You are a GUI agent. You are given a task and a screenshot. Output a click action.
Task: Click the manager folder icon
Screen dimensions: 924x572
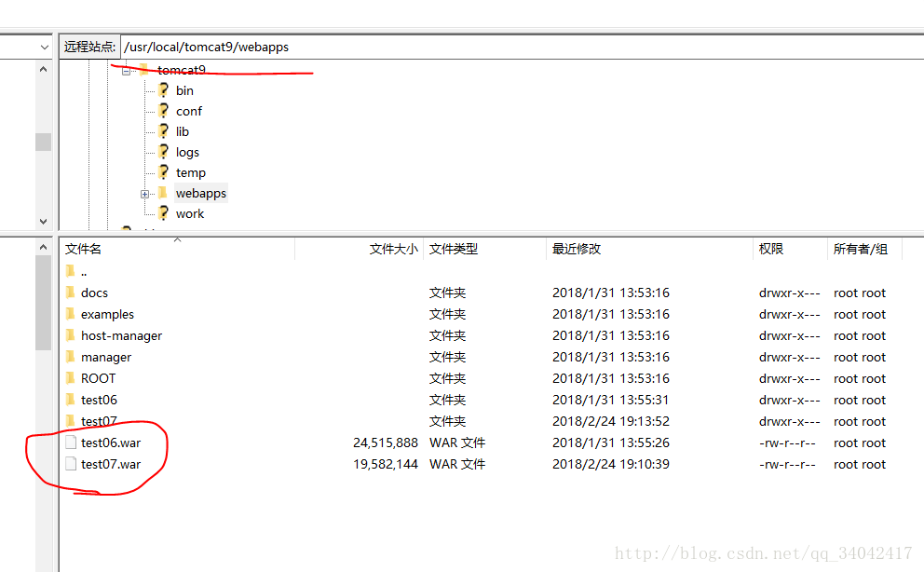[x=71, y=357]
